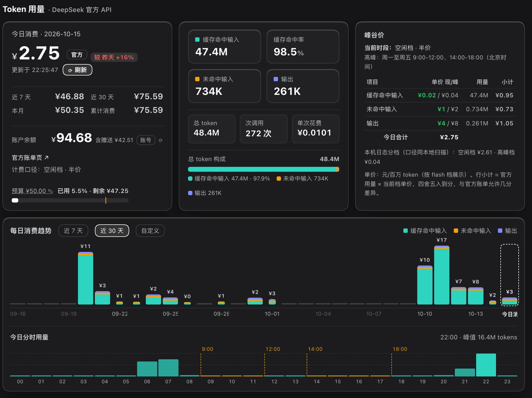Toggle 输出 in the trend chart legend

point(507,231)
